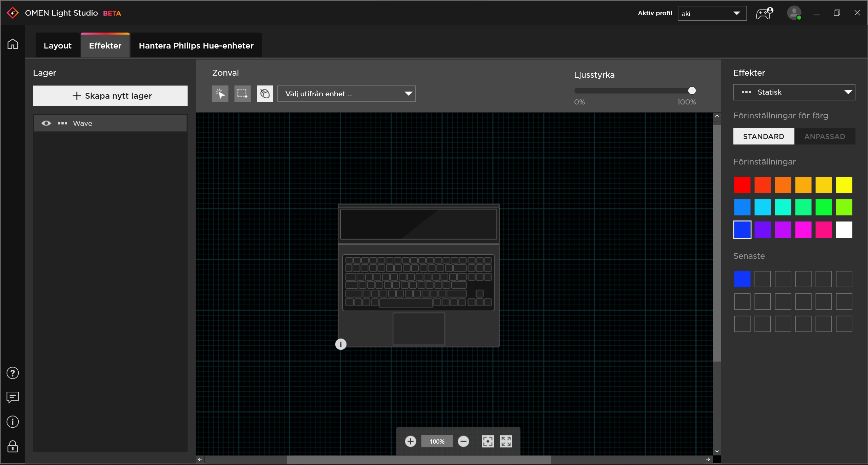
Task: Select the STANDARD preset toggle
Action: click(764, 136)
